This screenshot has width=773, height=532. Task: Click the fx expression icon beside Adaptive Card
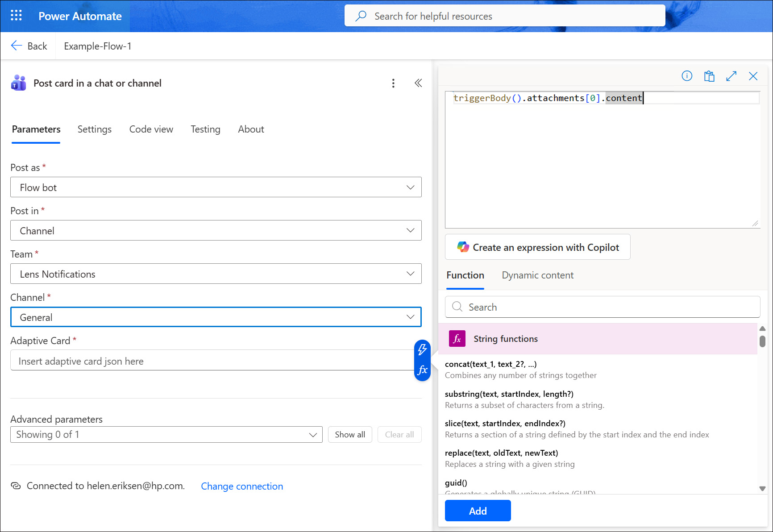pyautogui.click(x=422, y=370)
